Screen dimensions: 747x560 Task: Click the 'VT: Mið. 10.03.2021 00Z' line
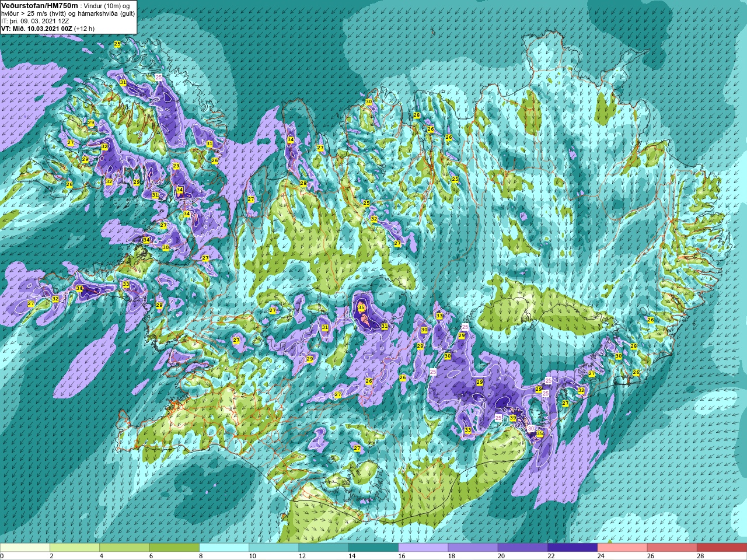tap(37, 29)
